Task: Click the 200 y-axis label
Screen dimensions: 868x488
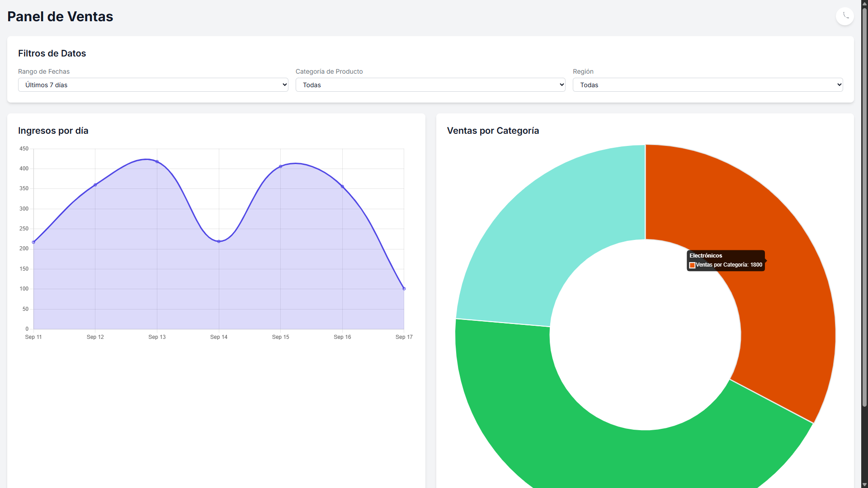Action: pyautogui.click(x=24, y=249)
